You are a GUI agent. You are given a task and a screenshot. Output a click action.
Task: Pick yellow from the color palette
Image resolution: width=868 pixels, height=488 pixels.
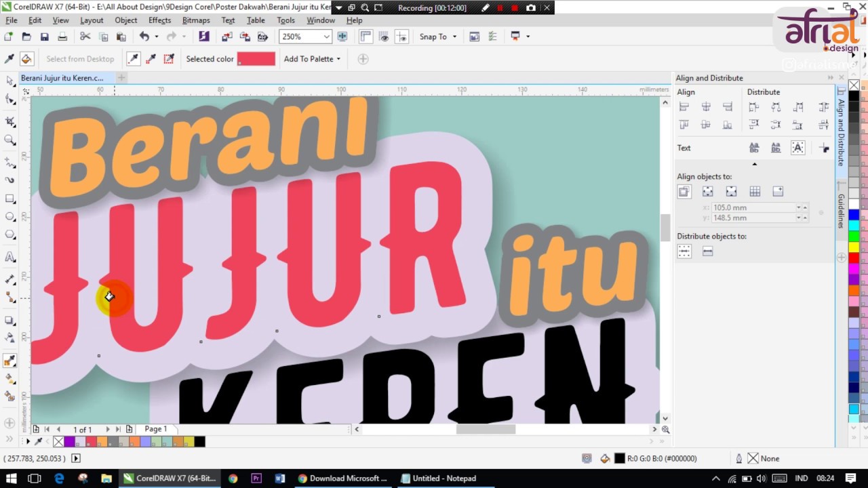[x=854, y=247]
